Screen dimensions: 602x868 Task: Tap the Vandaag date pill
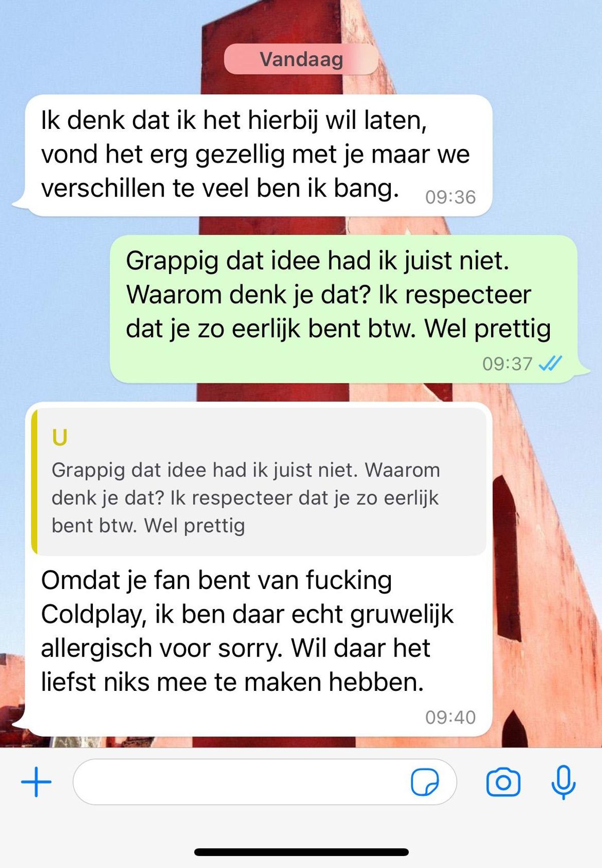[301, 59]
